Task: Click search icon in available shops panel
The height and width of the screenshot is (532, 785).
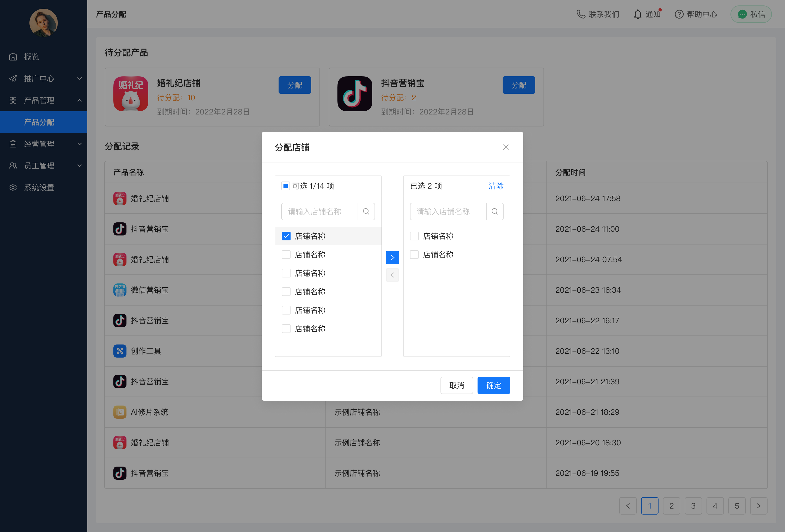Action: coord(366,211)
